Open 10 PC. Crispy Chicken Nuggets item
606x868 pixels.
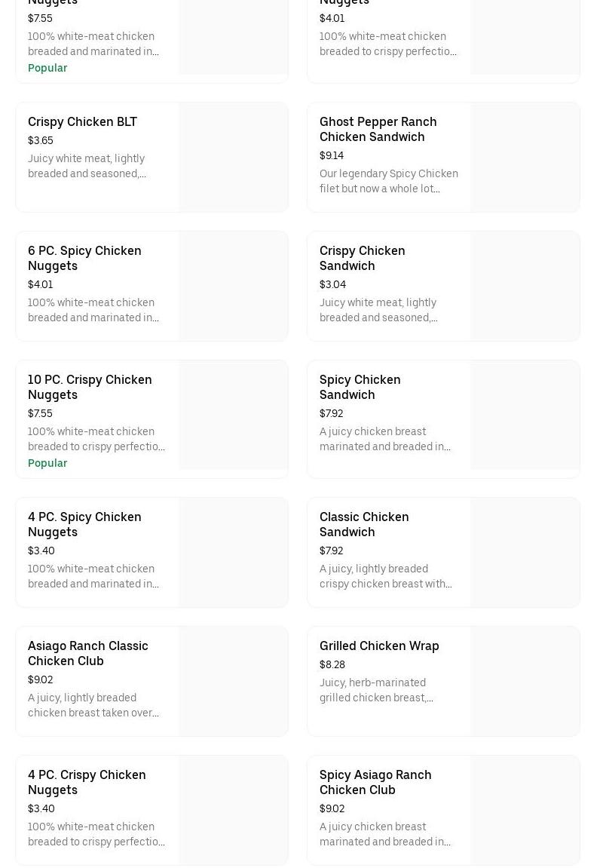click(x=90, y=387)
